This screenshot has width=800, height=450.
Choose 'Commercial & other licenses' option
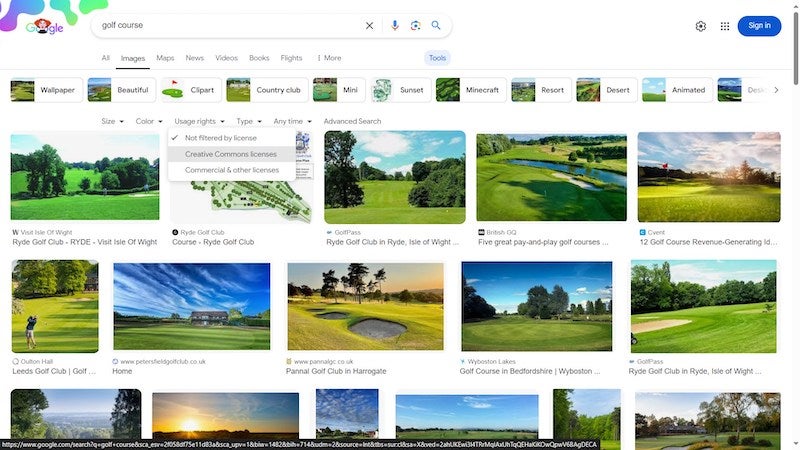232,169
